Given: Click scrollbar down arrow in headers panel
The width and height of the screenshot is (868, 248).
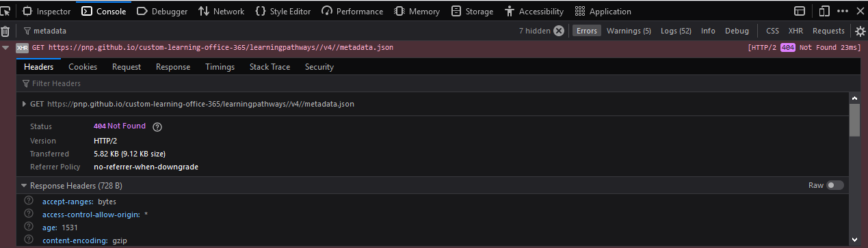Looking at the screenshot, I should point(854,239).
